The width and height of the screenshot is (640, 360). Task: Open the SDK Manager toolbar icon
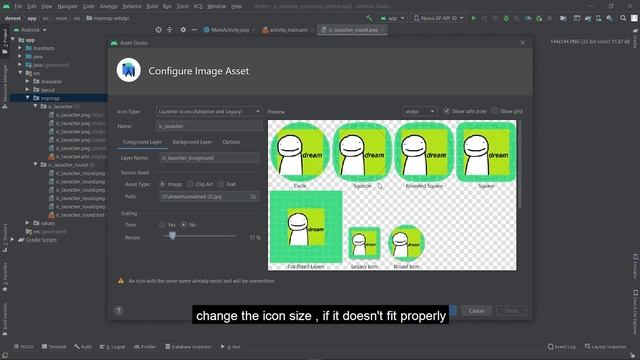609,18
